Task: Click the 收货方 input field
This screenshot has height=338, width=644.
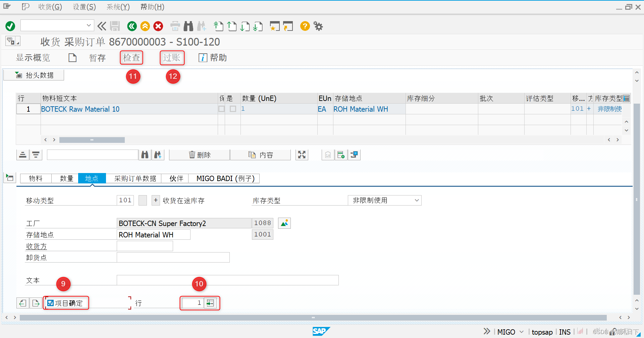Action: tap(145, 246)
